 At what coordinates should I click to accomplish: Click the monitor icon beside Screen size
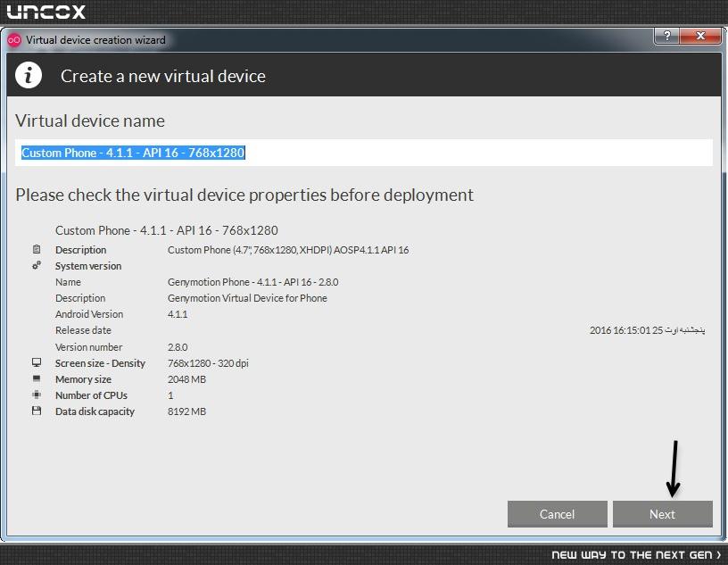[37, 362]
